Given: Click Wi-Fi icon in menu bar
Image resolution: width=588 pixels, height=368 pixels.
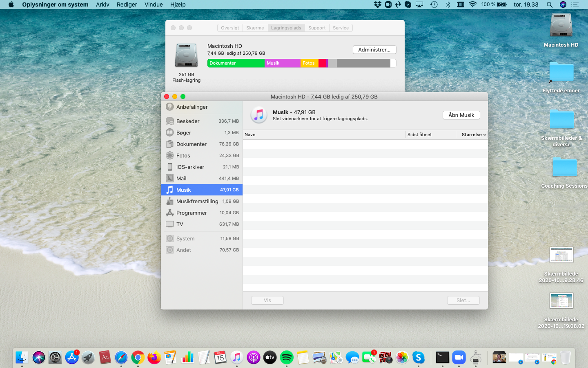Looking at the screenshot, I should coord(472,4).
